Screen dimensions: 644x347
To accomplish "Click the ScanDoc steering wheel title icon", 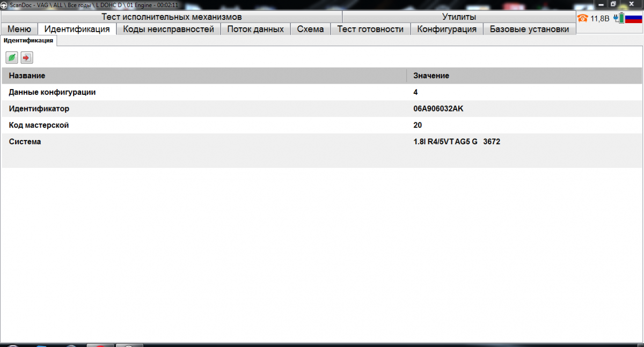I will [5, 4].
